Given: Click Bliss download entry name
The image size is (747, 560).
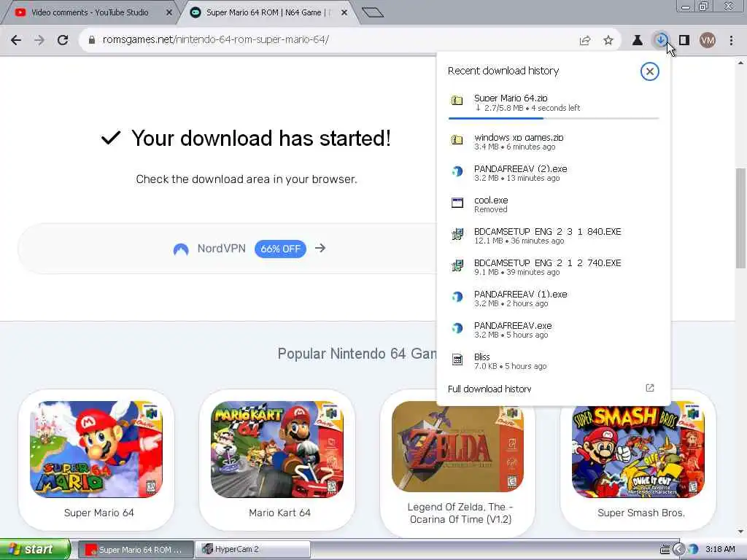Looking at the screenshot, I should click(x=482, y=357).
